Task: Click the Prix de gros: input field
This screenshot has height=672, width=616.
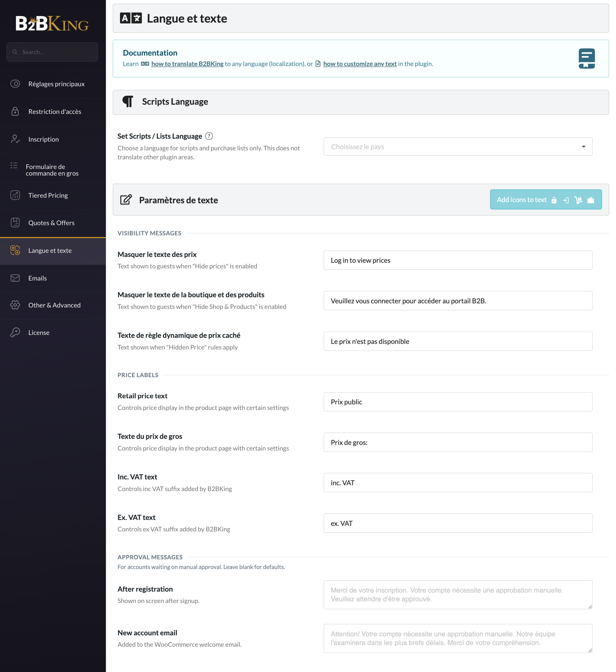Action: point(458,442)
